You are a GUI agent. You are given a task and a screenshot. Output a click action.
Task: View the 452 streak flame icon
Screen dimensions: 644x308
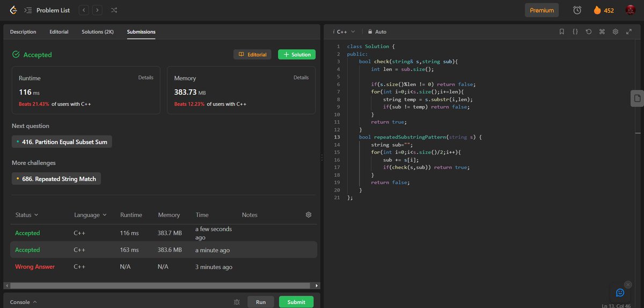click(x=597, y=10)
